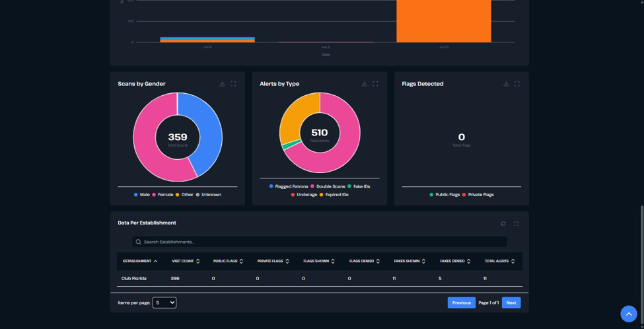Screen dimensions: 644x329
Task: Download the Alerts by Type chart
Action: pos(365,84)
